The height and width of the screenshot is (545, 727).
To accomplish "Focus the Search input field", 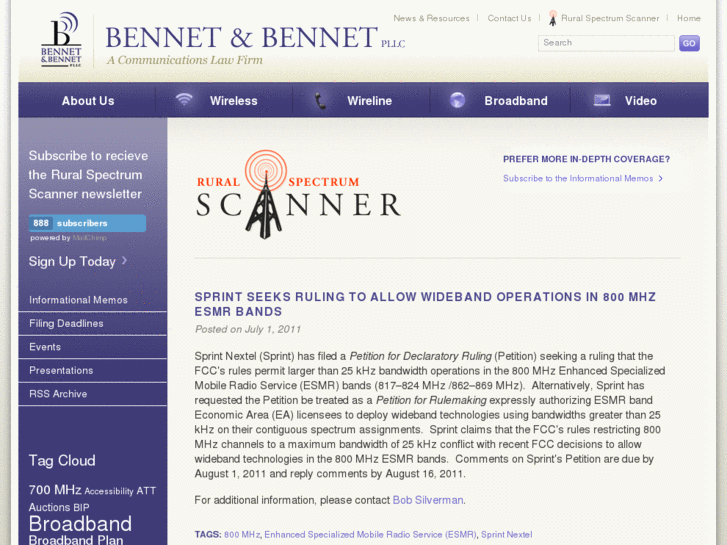I will tap(606, 43).
